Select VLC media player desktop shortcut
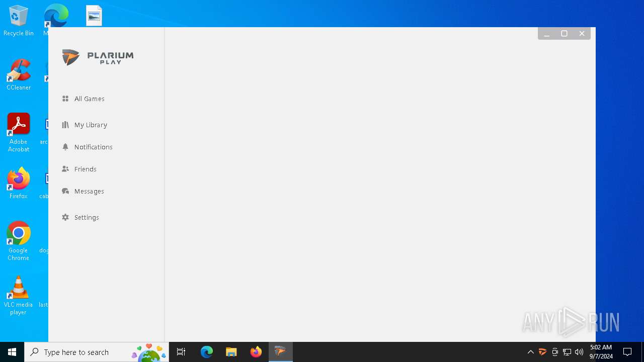 pyautogui.click(x=19, y=296)
